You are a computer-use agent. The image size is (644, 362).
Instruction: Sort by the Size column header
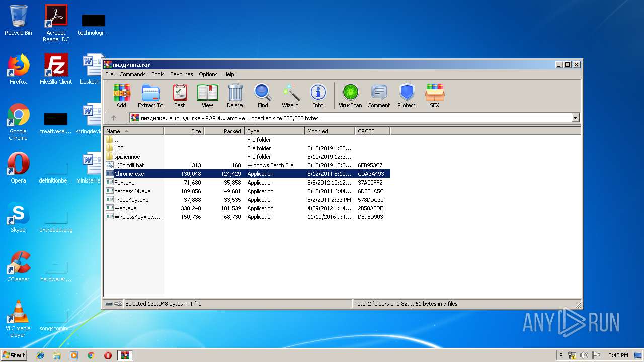(184, 131)
